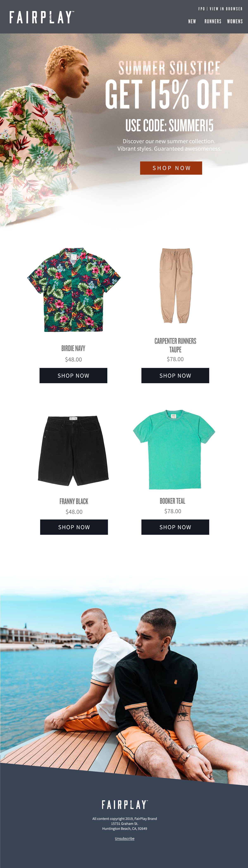The width and height of the screenshot is (248, 868).
Task: Go to the RUNNERS navigation item
Action: tap(213, 21)
